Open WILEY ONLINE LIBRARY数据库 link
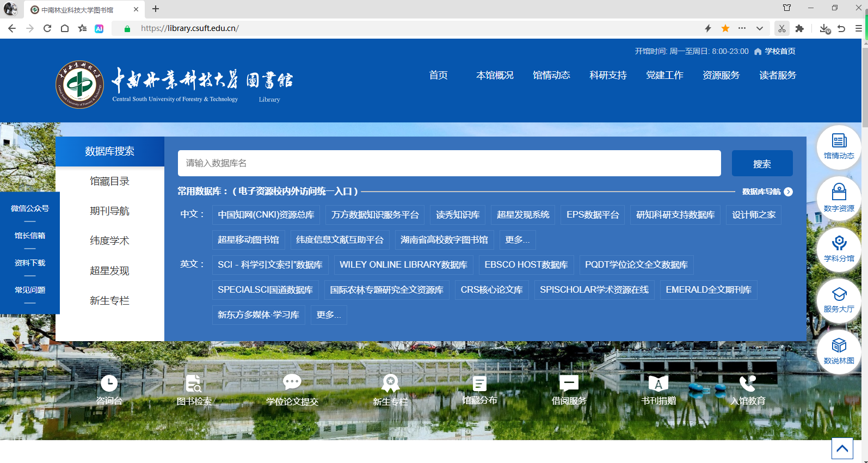 pos(403,265)
